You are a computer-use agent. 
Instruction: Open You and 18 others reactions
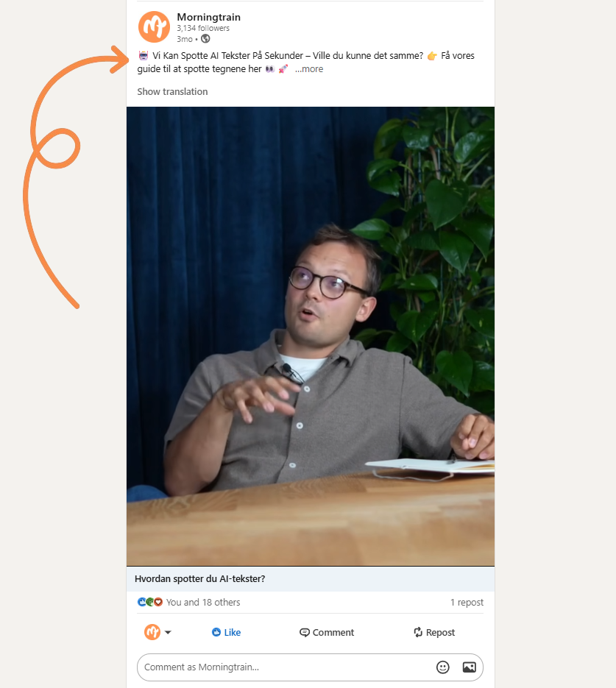coord(203,603)
